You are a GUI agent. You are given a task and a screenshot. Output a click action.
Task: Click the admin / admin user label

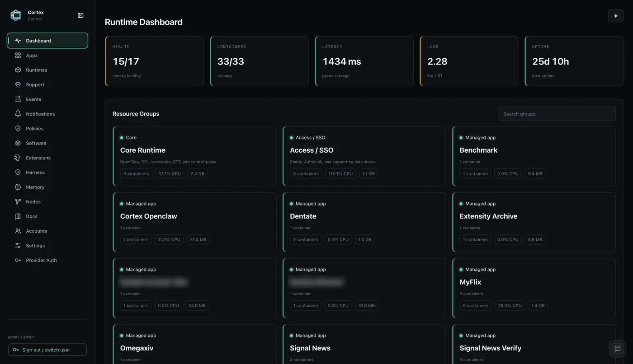(21, 337)
